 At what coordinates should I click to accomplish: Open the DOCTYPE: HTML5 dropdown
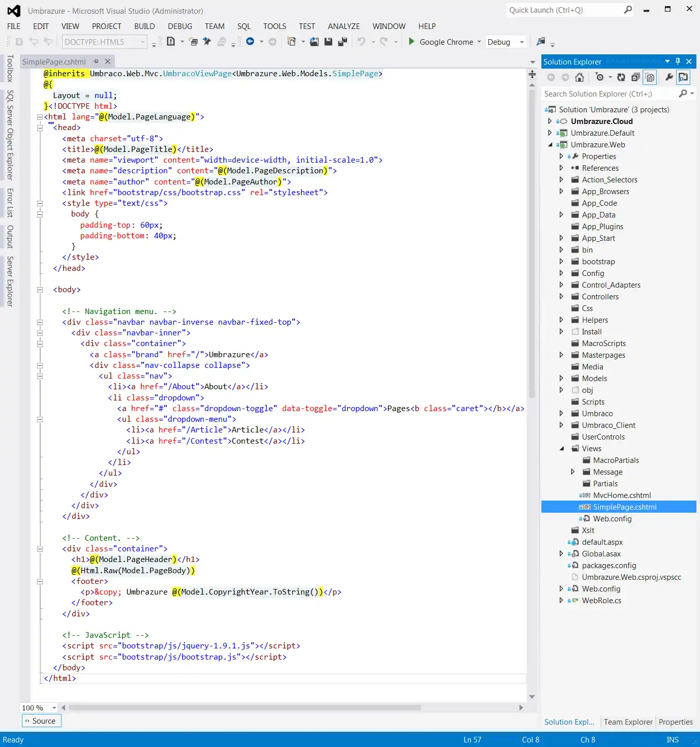pyautogui.click(x=105, y=42)
